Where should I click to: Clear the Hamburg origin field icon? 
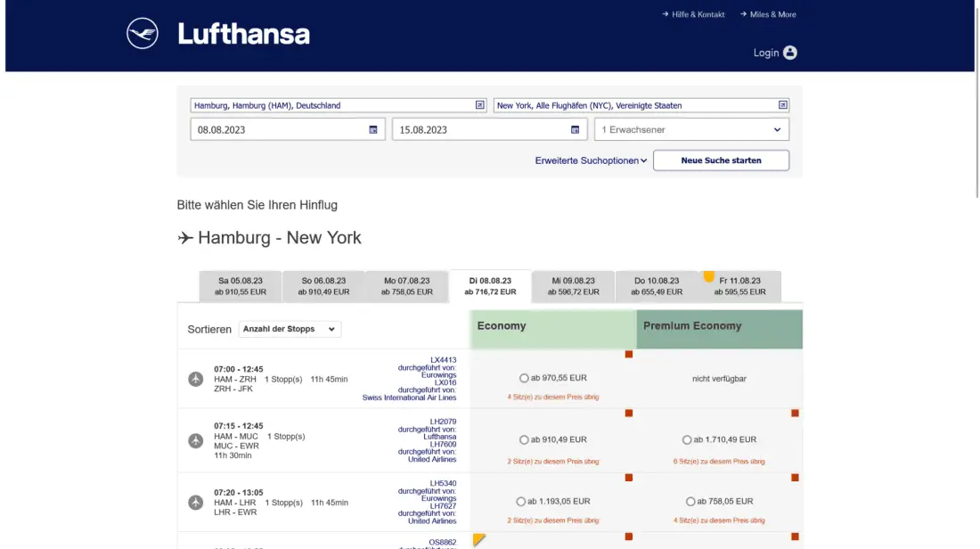pos(479,105)
